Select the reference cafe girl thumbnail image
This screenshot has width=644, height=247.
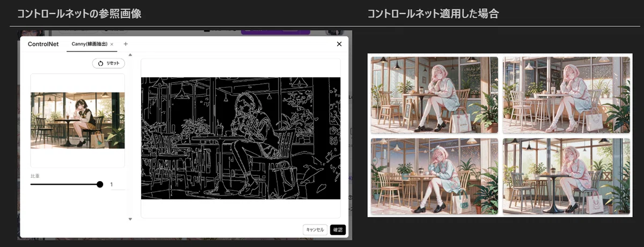(78, 121)
